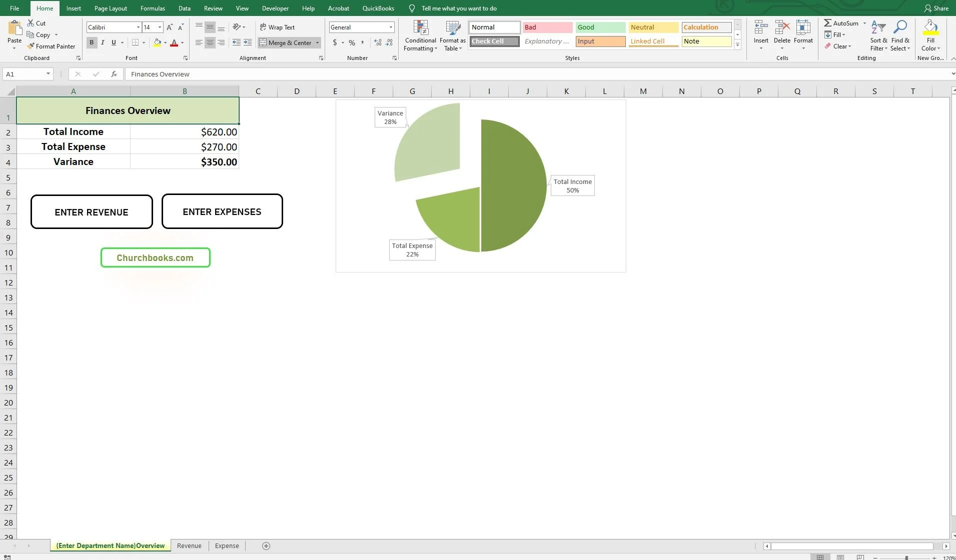This screenshot has width=956, height=560.
Task: Open Conditional Formatting options
Action: pyautogui.click(x=420, y=35)
